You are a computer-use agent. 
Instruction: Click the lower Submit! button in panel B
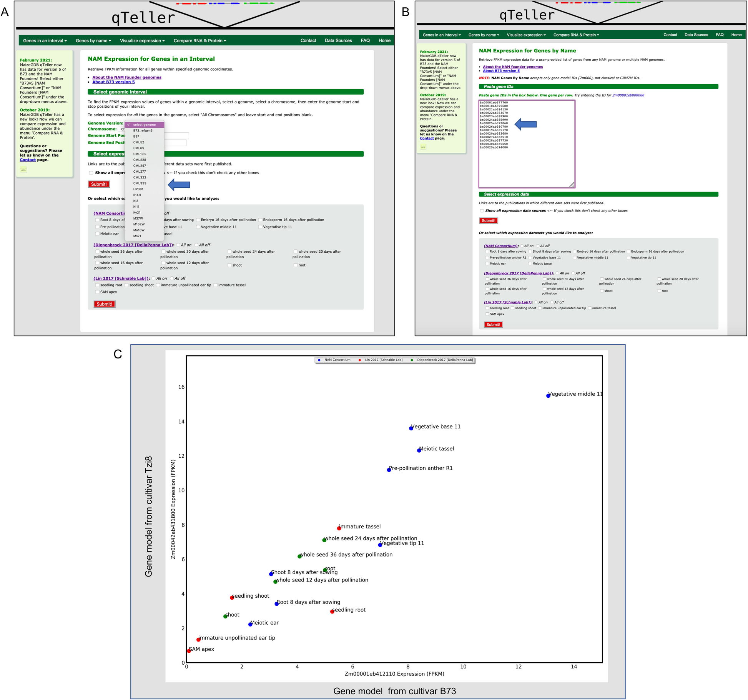point(494,325)
